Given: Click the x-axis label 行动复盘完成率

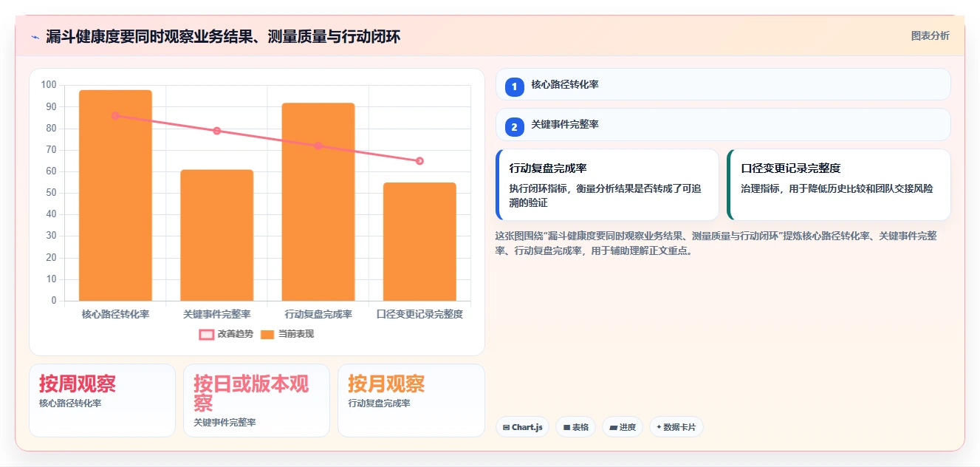Looking at the screenshot, I should (318, 314).
